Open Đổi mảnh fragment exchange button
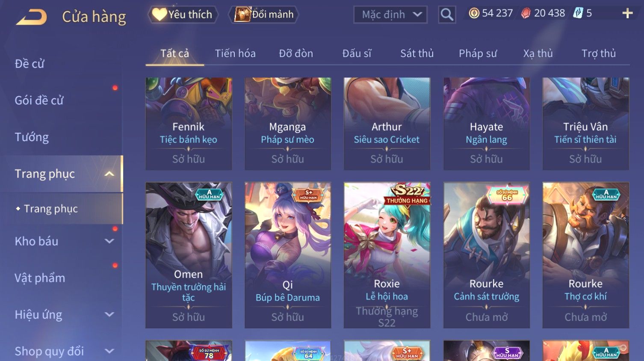The image size is (644, 361). click(x=263, y=15)
